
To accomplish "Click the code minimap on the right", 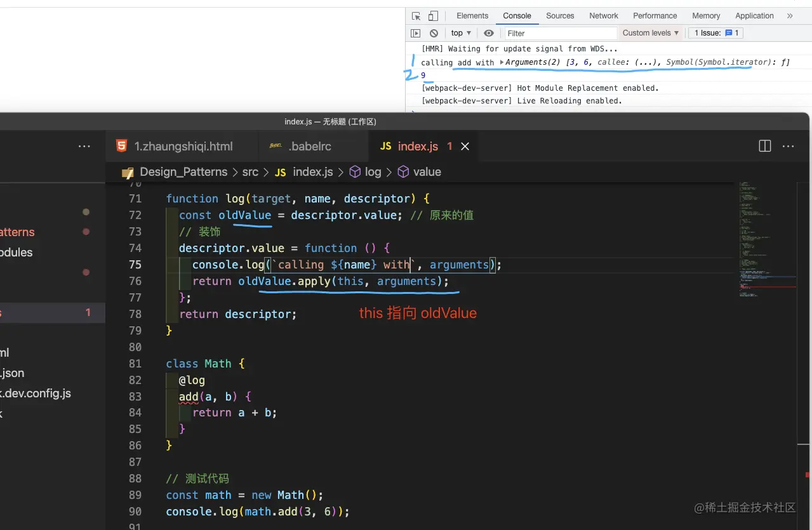I will [766, 241].
